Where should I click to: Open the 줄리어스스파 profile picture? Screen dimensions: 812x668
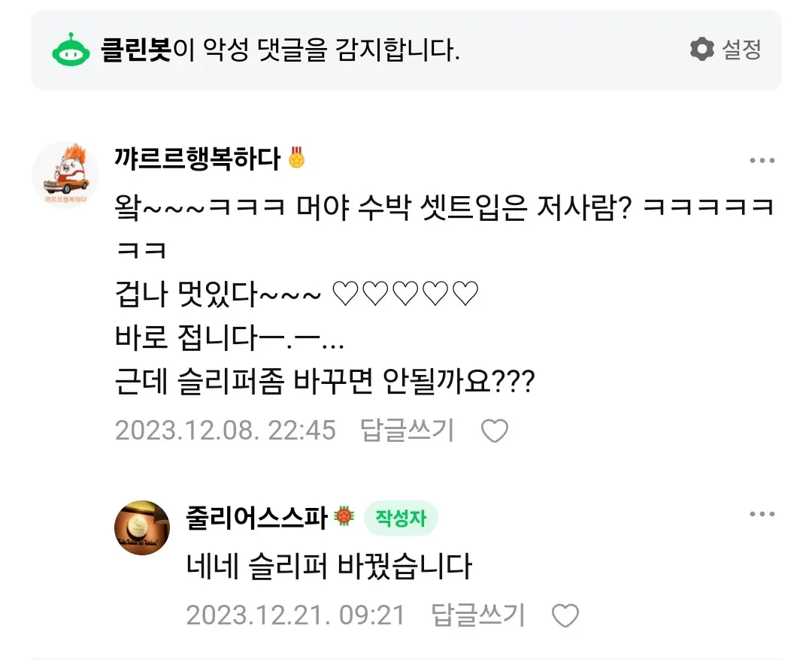(142, 527)
